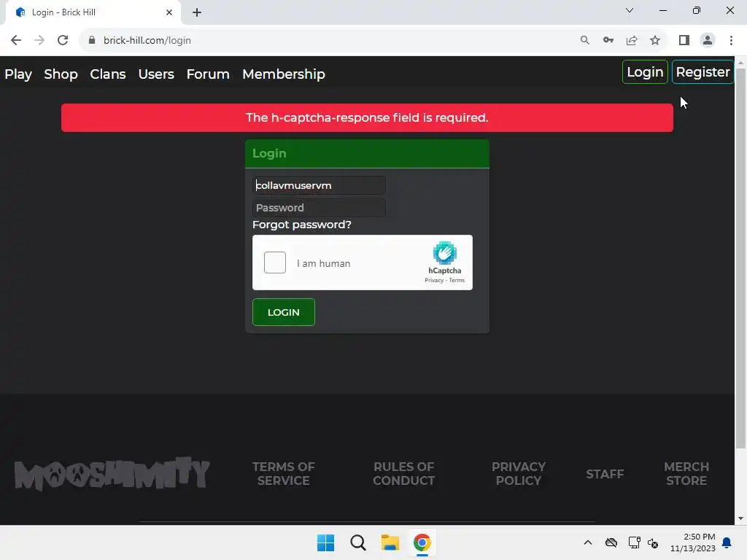Visit the Forum page

[208, 74]
